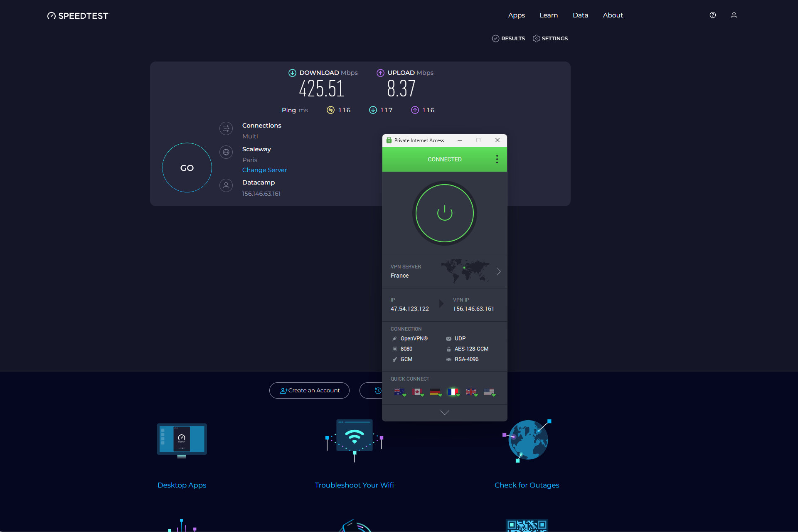Click the Multi connections value
This screenshot has height=532, width=798.
250,136
